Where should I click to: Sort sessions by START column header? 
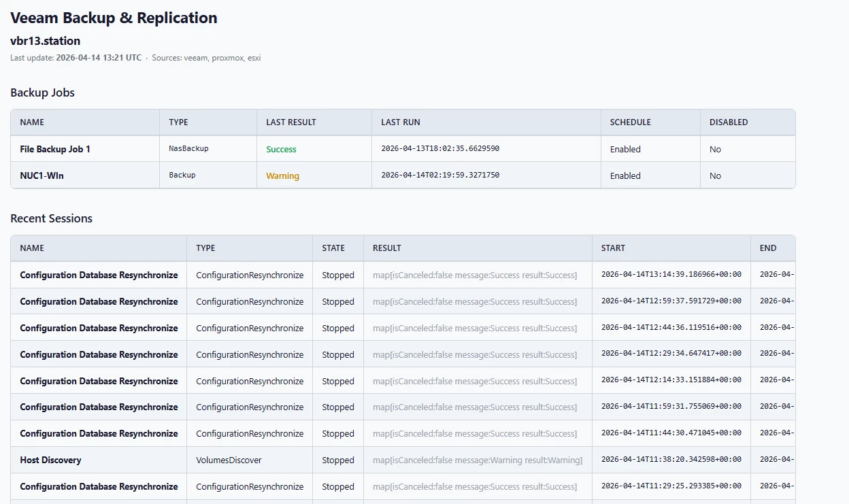tap(613, 248)
